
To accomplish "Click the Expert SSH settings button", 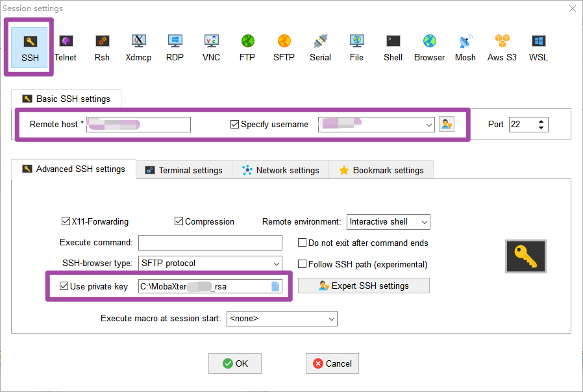I will [364, 286].
